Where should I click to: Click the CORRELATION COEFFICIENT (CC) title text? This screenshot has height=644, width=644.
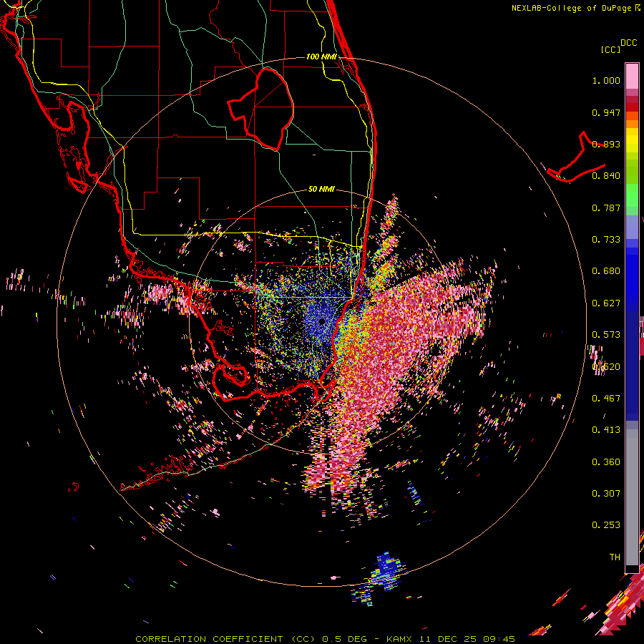tap(225, 639)
